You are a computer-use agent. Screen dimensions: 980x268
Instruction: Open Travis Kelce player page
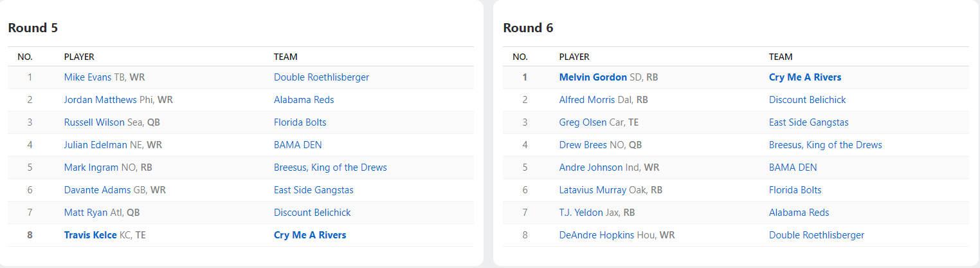90,235
